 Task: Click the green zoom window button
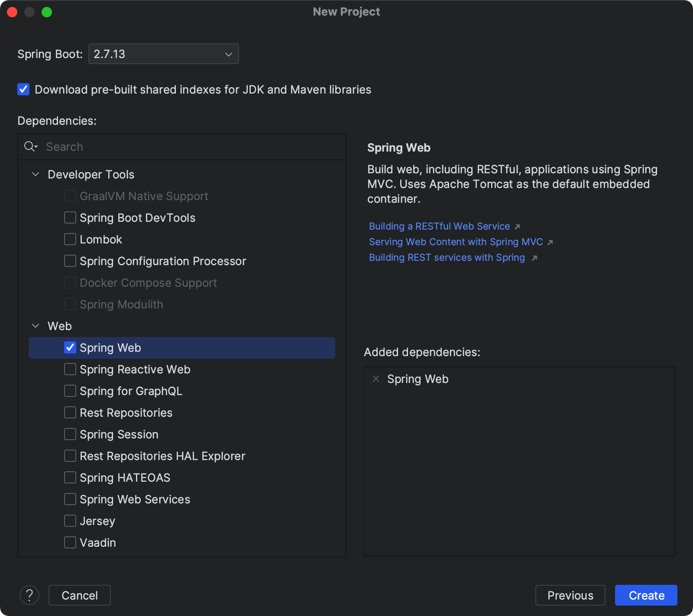pos(47,12)
